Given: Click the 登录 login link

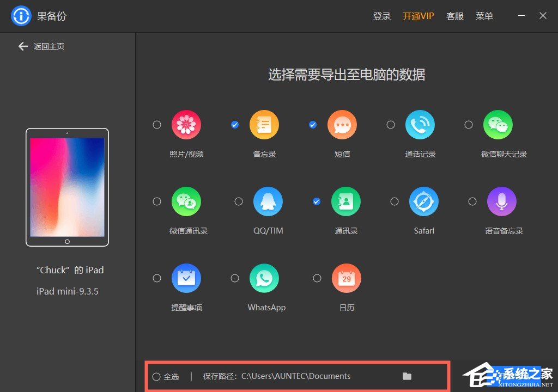Looking at the screenshot, I should (381, 16).
